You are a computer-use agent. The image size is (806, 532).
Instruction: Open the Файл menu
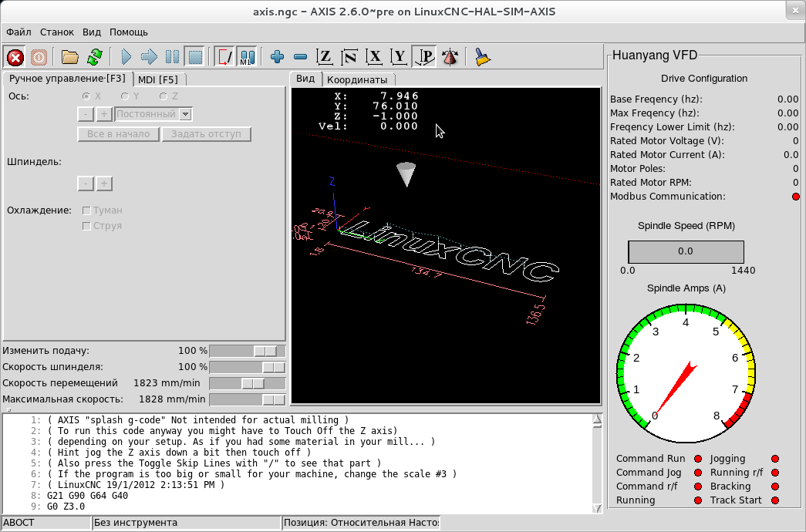19,32
